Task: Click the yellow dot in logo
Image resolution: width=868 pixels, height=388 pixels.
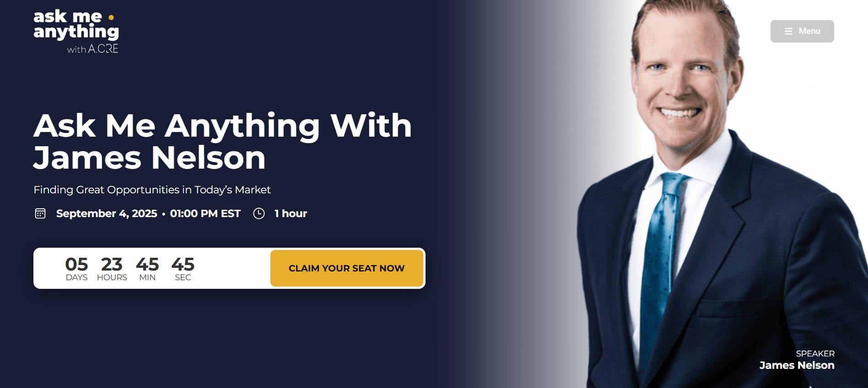Action: 111,17
